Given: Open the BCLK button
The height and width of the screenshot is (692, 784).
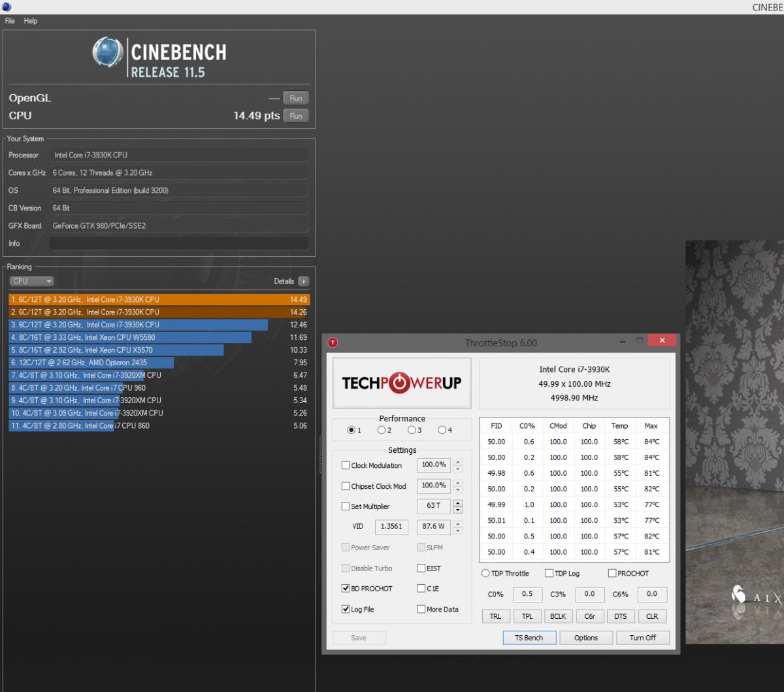Looking at the screenshot, I should (558, 616).
